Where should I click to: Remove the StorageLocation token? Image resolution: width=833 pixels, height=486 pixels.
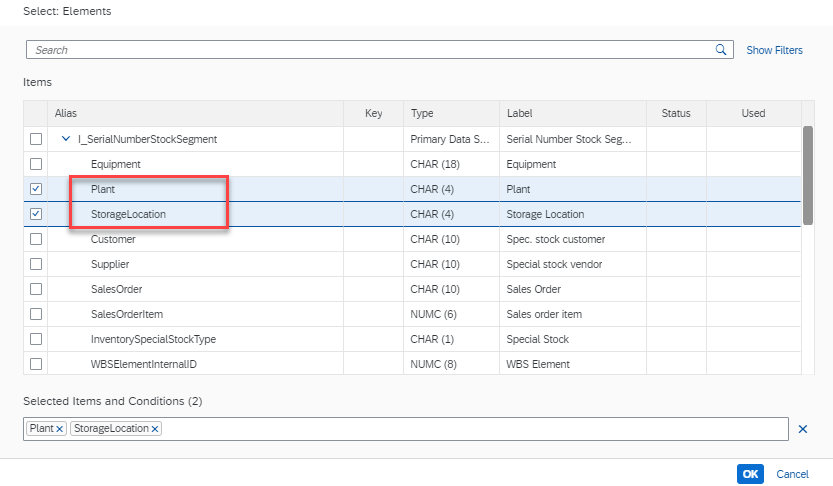(x=155, y=429)
